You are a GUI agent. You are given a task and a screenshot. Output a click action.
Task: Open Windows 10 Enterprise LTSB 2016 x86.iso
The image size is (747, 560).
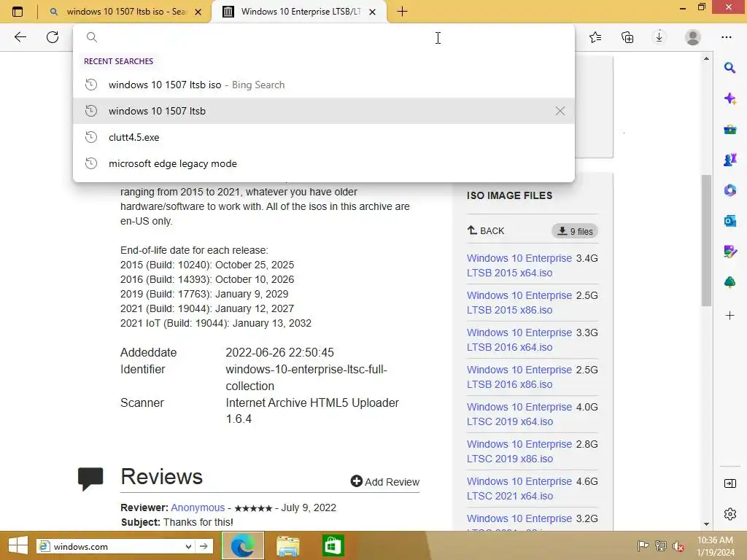point(519,377)
